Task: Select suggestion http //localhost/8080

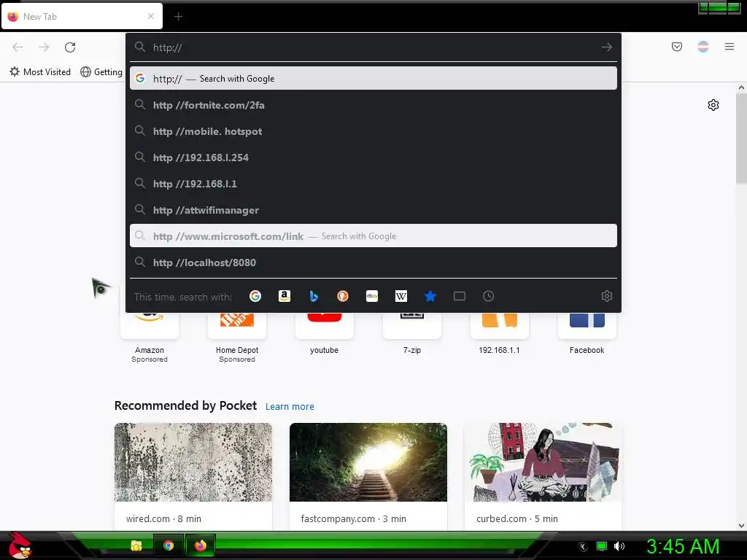Action: (373, 262)
